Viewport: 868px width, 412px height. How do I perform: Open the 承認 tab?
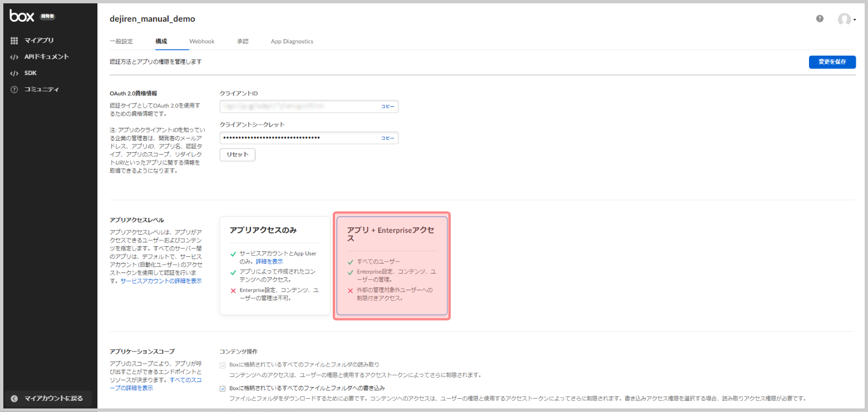point(243,41)
